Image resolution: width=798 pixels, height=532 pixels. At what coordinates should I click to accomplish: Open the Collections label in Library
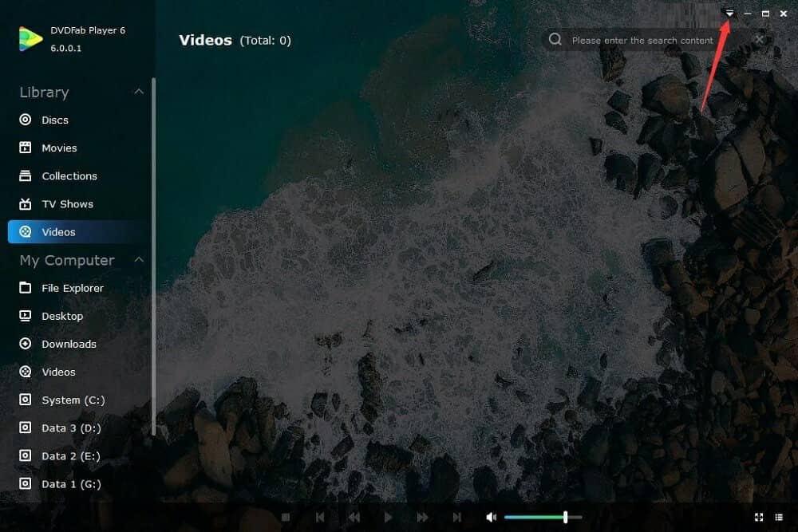[69, 176]
